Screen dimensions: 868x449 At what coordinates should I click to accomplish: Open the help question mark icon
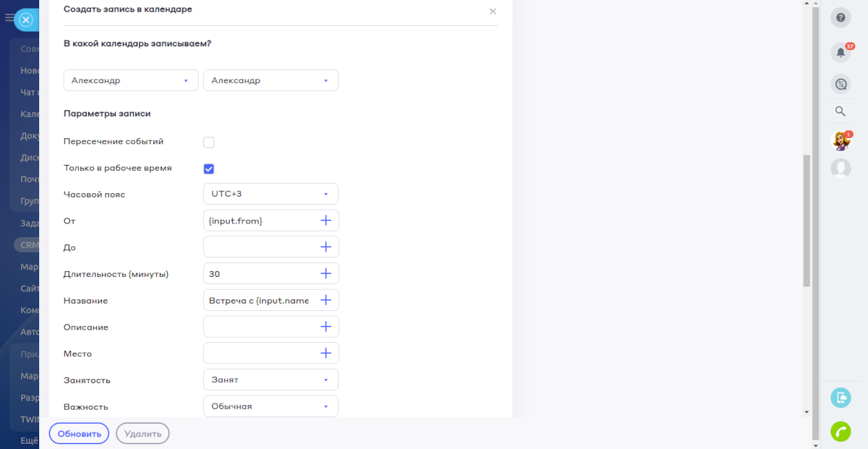(840, 18)
